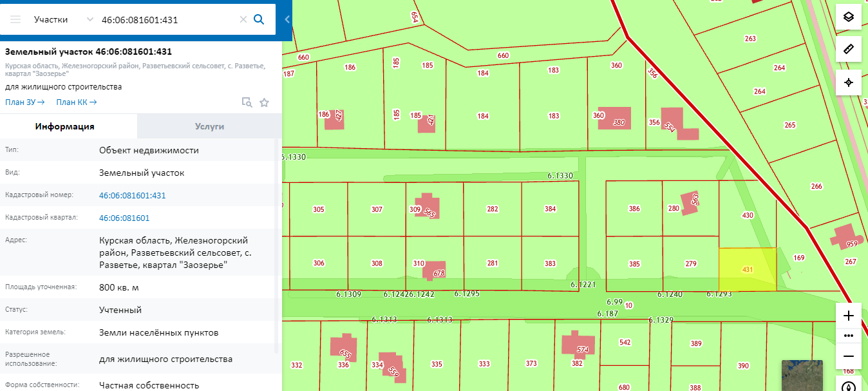
Task: Click parcel 430 on the map
Action: [748, 215]
